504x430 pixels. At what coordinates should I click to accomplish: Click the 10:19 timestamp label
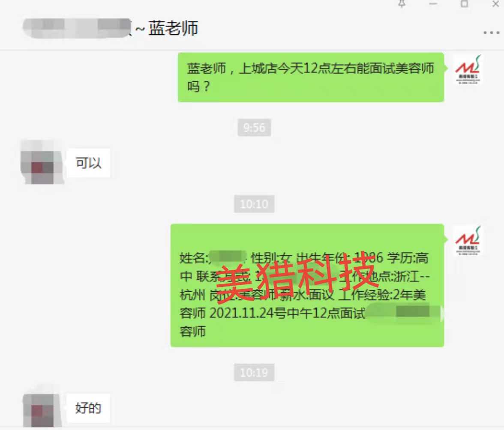254,373
